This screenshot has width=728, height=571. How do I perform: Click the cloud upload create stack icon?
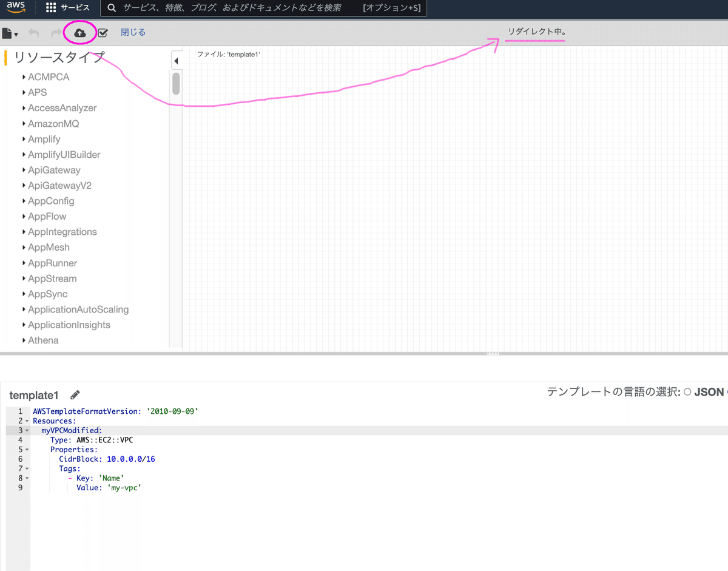click(x=79, y=33)
